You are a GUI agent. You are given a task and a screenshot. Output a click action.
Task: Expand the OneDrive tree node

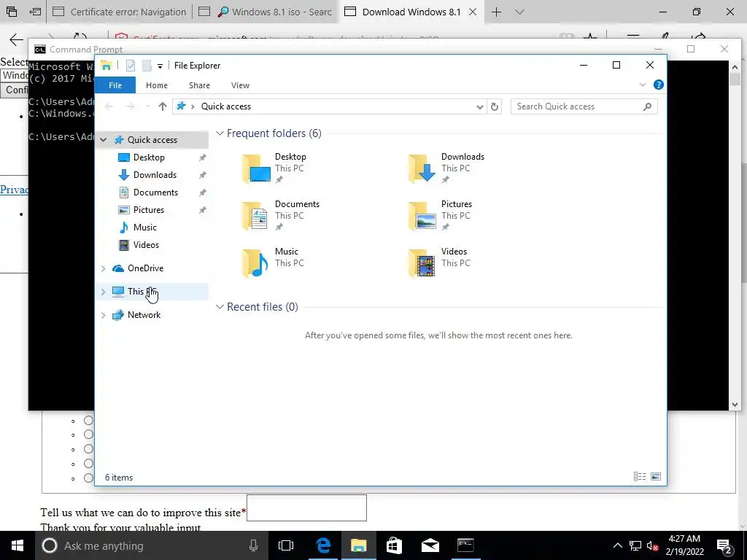pos(104,268)
